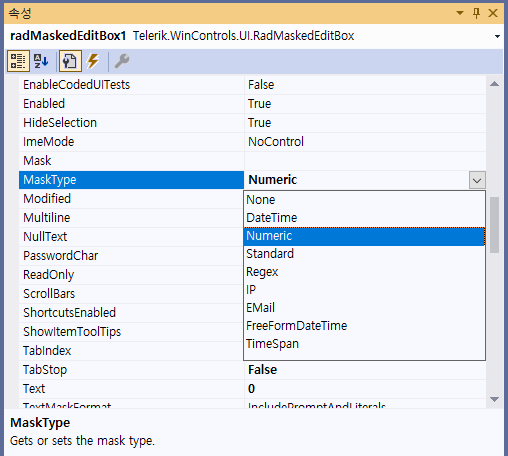This screenshot has width=508, height=456.
Task: Select PasswordChar property
Action: click(131, 256)
